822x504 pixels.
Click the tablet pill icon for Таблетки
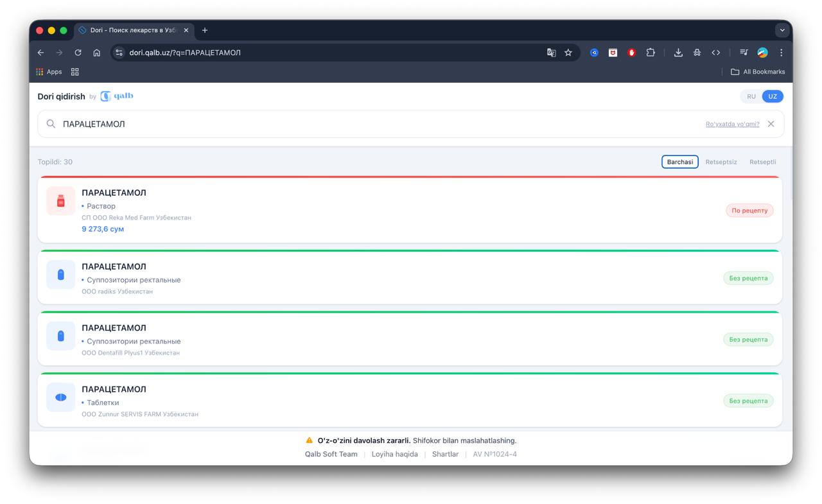tap(61, 397)
